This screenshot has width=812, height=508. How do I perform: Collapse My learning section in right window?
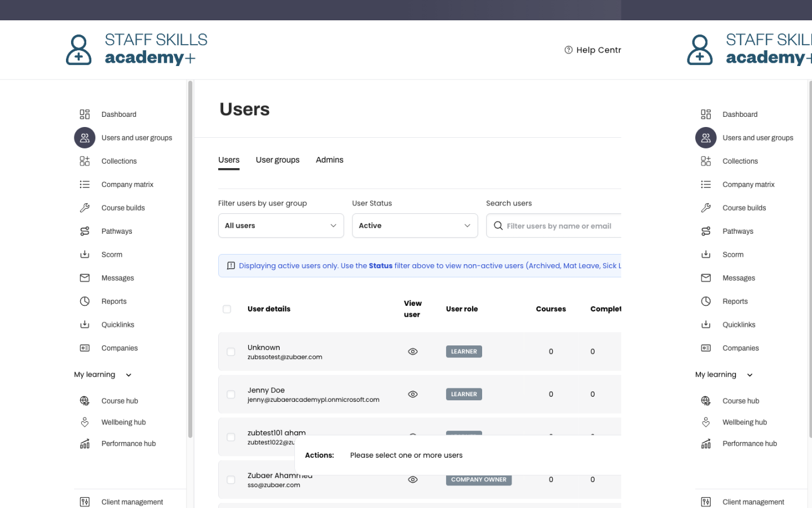coord(724,375)
